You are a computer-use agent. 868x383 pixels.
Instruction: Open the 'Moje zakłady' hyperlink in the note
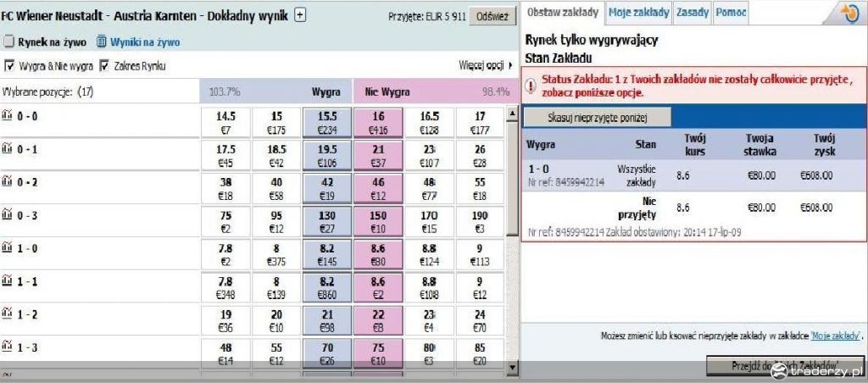click(836, 336)
